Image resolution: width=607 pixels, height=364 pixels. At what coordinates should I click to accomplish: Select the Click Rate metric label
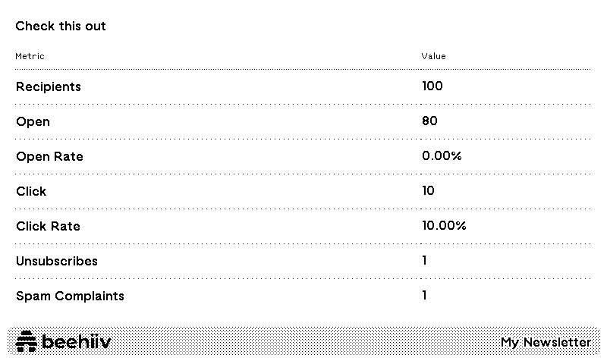48,227
